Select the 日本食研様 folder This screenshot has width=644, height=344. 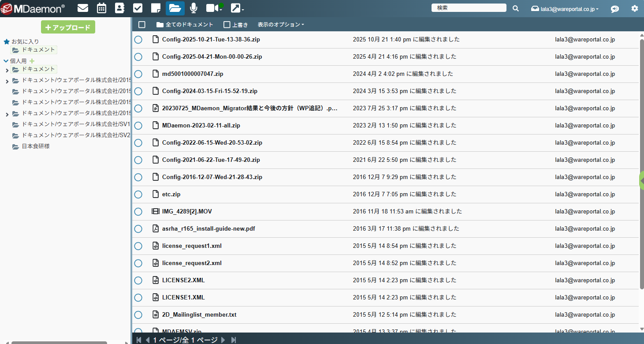pyautogui.click(x=36, y=146)
